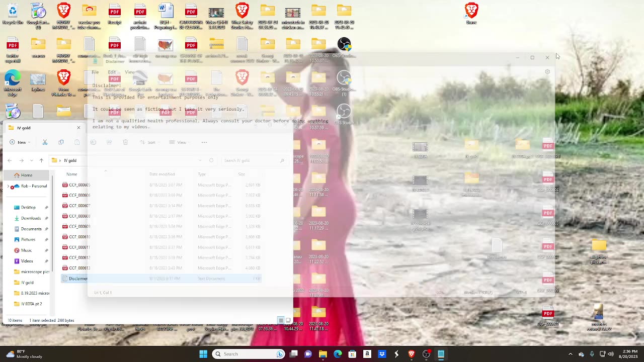
Task: Select the phone pics folder on desktop
Action: click(599, 251)
